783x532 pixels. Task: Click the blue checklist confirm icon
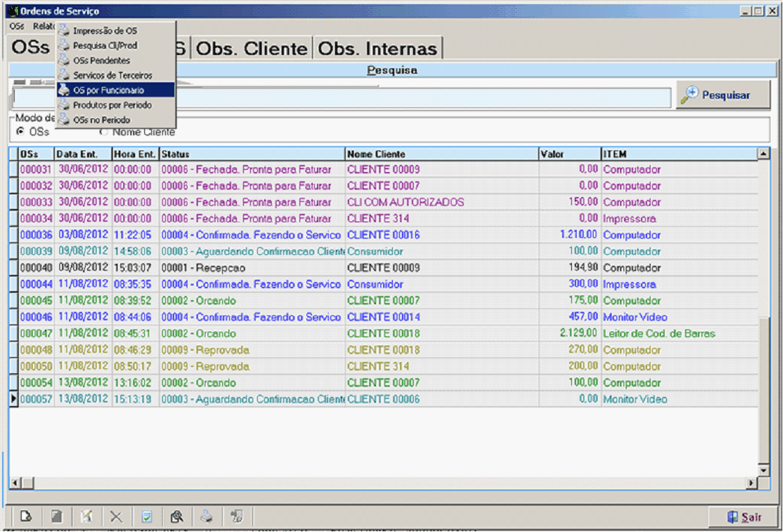tap(147, 517)
